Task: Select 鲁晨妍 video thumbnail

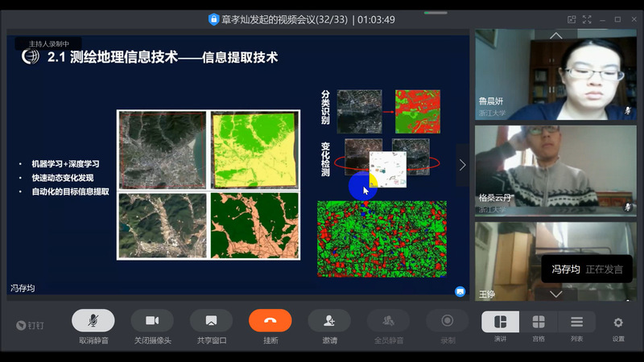Action: click(555, 76)
